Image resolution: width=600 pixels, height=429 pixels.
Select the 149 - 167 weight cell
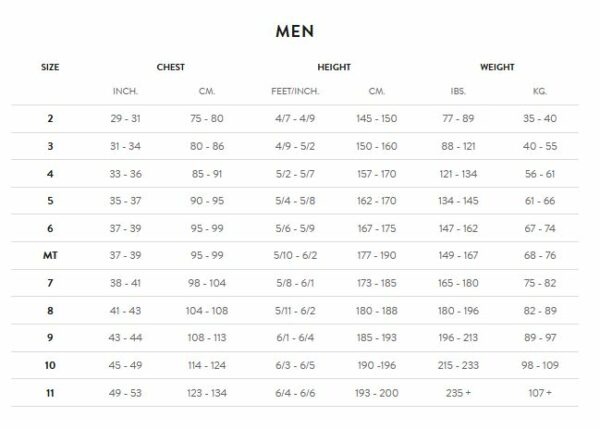460,257
